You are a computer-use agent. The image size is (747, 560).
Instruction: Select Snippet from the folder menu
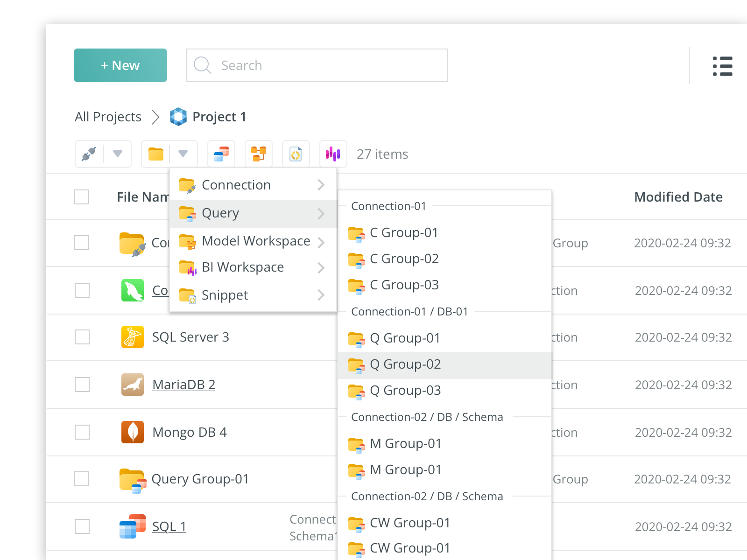(225, 295)
